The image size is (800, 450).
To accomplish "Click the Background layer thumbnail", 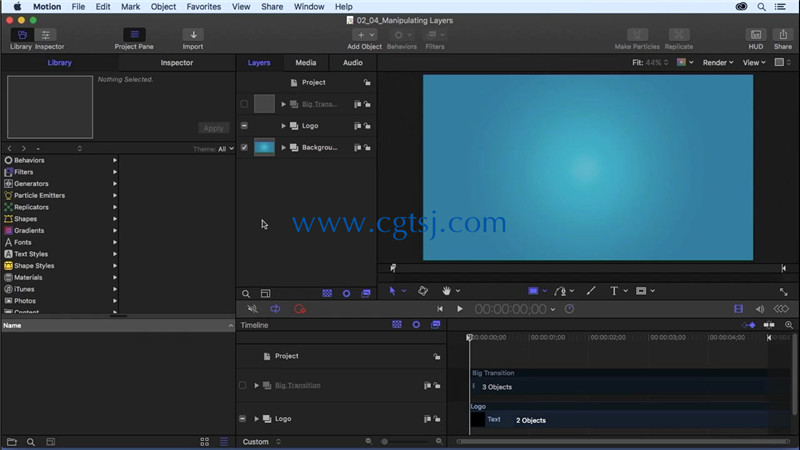I will (264, 147).
